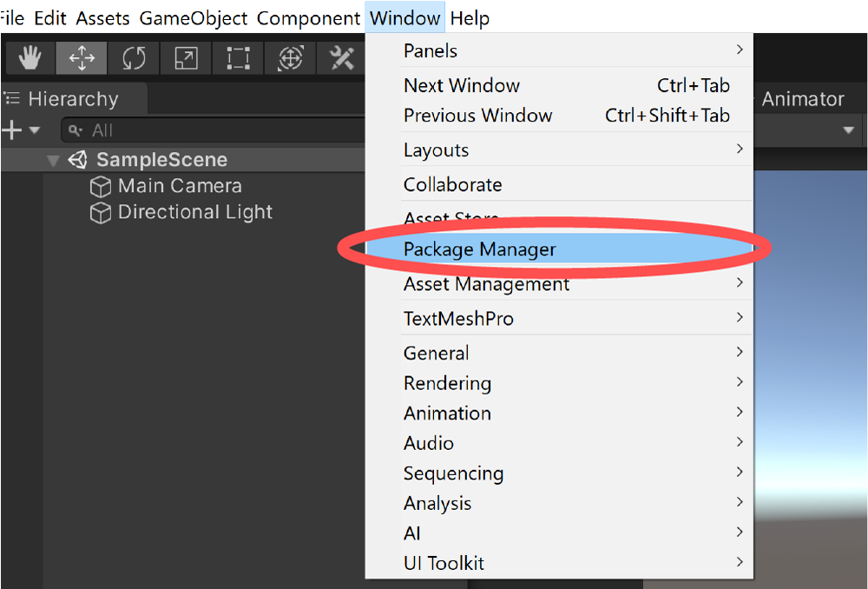Click the Collaborate menu entry
Screen dimensions: 868x589
click(x=452, y=184)
